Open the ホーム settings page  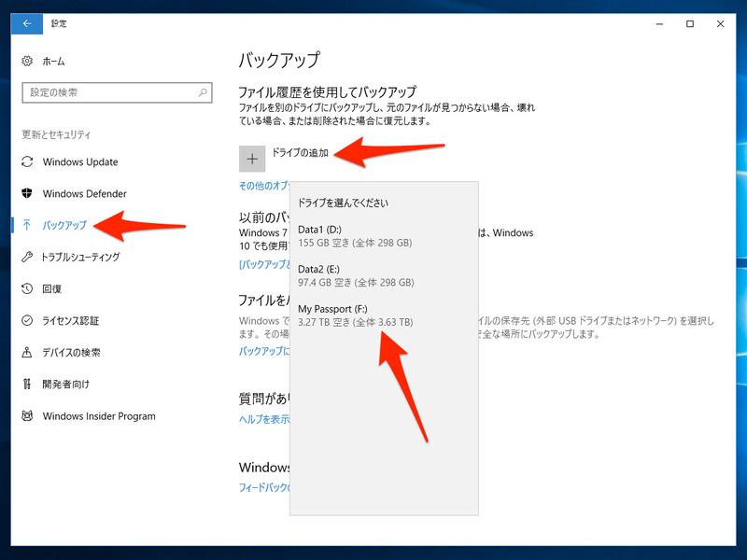[53, 61]
